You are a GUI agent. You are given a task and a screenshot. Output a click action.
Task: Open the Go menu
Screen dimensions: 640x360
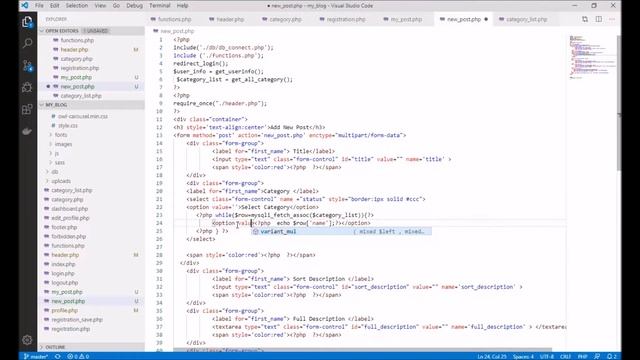pyautogui.click(x=116, y=6)
